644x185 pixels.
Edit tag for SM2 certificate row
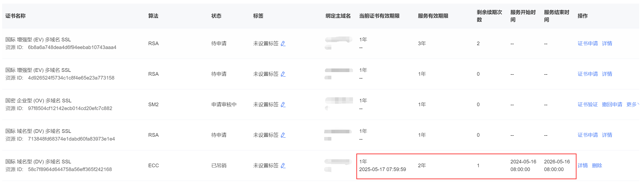pos(283,105)
